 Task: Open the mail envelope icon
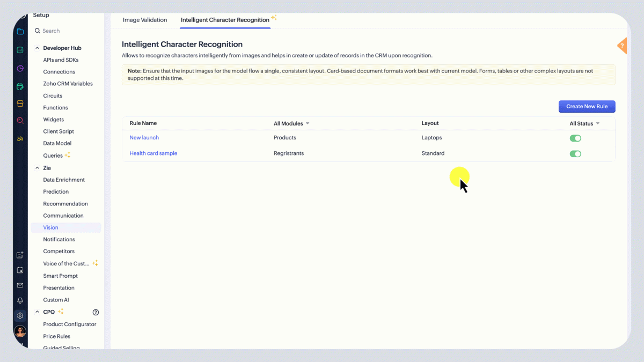pos(20,285)
